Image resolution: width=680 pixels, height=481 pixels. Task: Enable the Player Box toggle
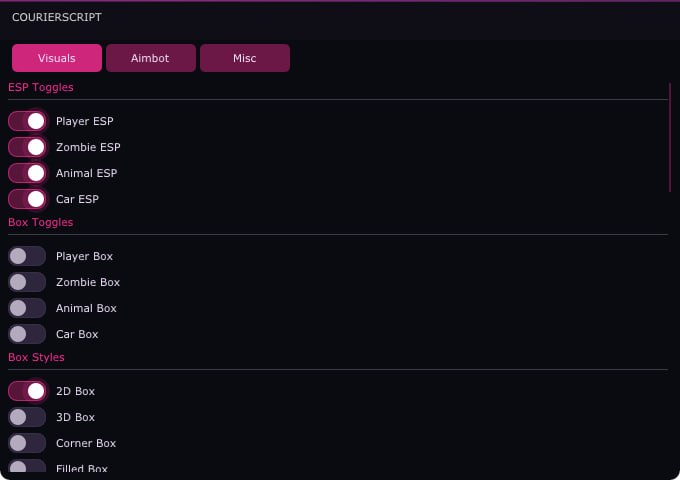(27, 256)
